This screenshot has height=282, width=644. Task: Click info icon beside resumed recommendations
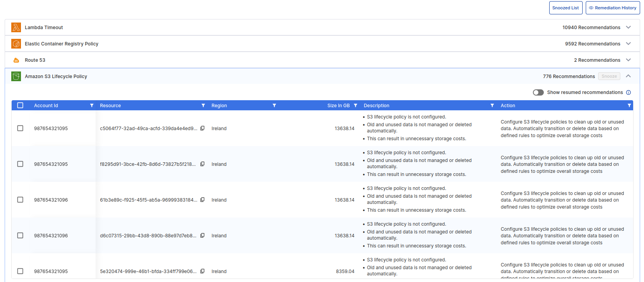pyautogui.click(x=628, y=92)
